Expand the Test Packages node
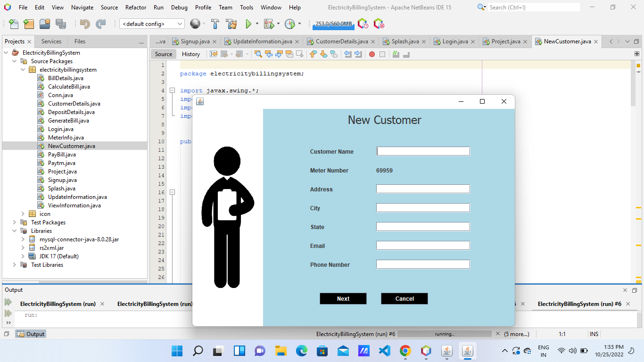 14,222
